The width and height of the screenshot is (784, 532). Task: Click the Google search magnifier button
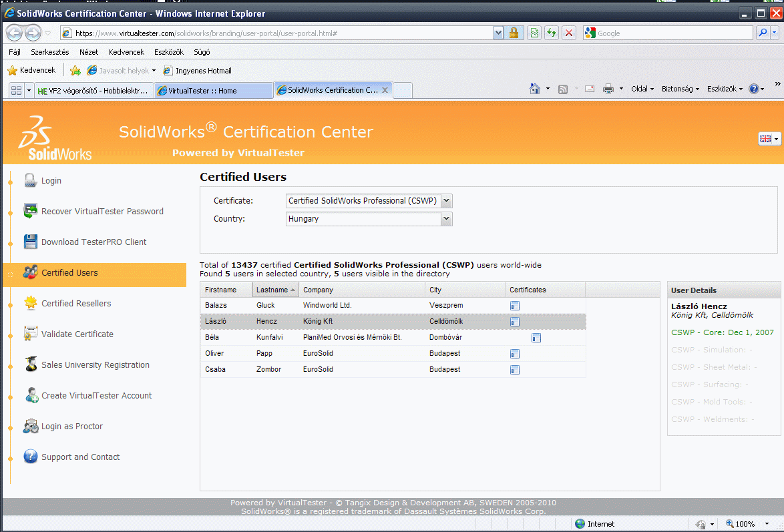[x=763, y=33]
